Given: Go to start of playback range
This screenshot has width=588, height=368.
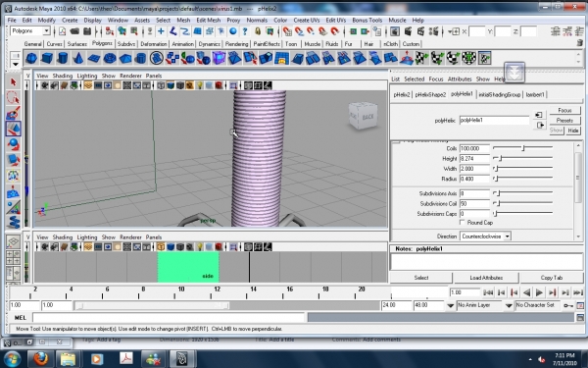Looking at the screenshot, I should coord(488,292).
